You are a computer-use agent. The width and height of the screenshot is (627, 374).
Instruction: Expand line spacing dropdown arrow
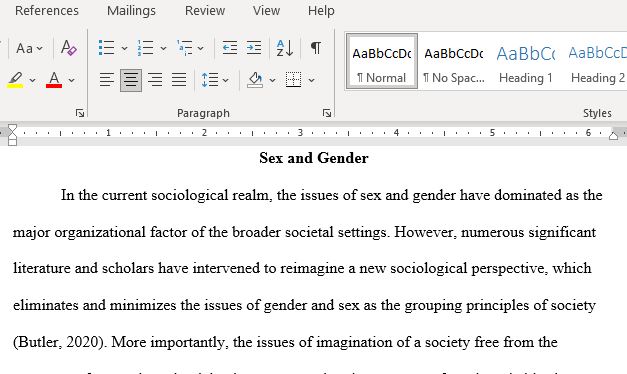click(226, 80)
